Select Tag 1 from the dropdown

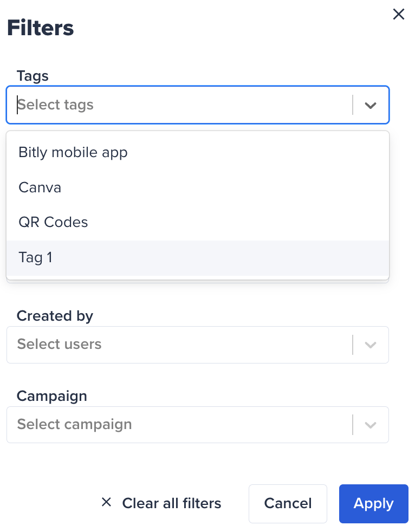tap(35, 257)
